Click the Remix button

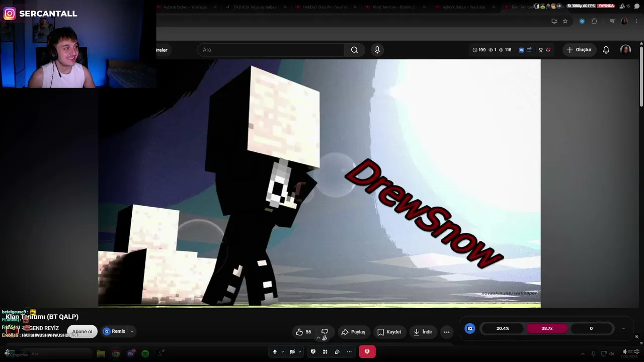114,331
